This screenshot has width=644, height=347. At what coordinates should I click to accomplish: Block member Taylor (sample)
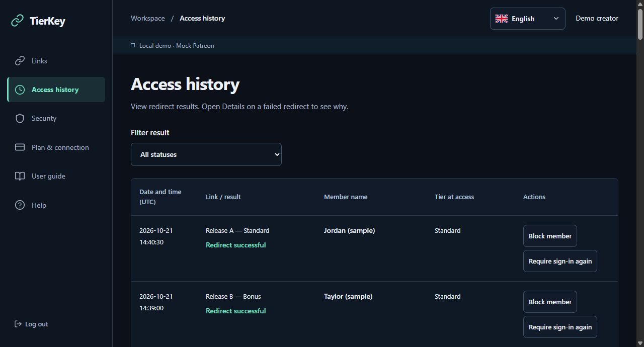[x=550, y=302]
